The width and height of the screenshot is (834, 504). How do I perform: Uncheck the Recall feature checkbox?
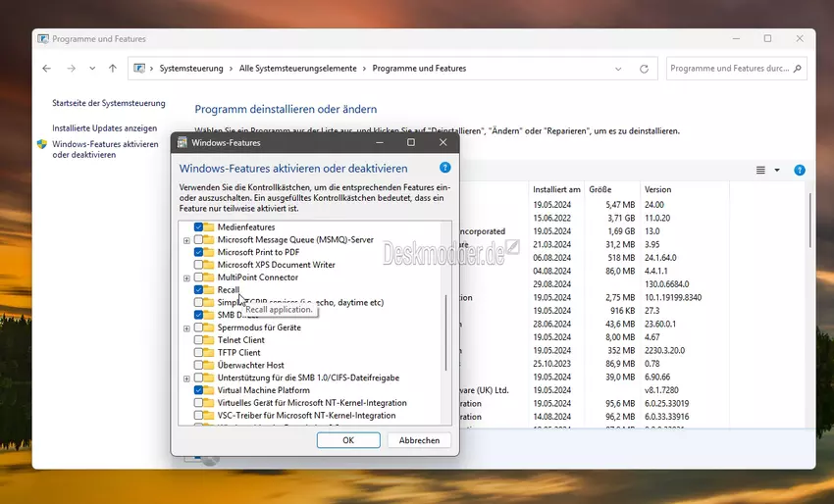coord(198,290)
